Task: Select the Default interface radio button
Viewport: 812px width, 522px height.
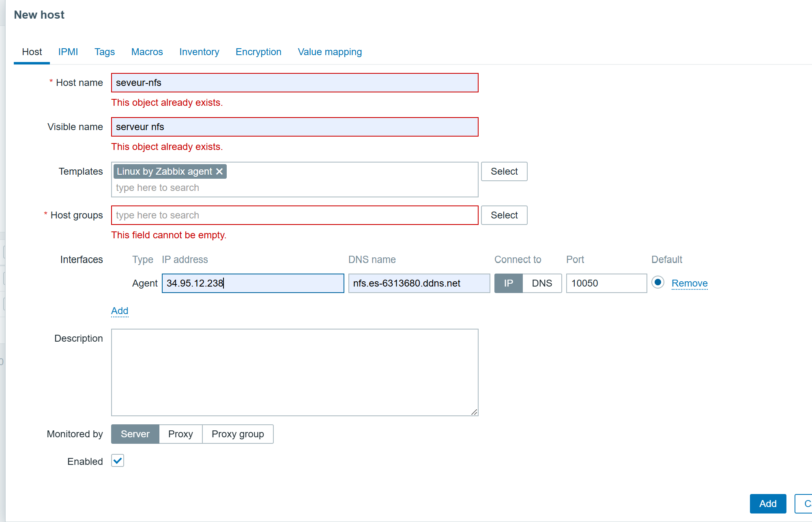Action: (x=657, y=282)
